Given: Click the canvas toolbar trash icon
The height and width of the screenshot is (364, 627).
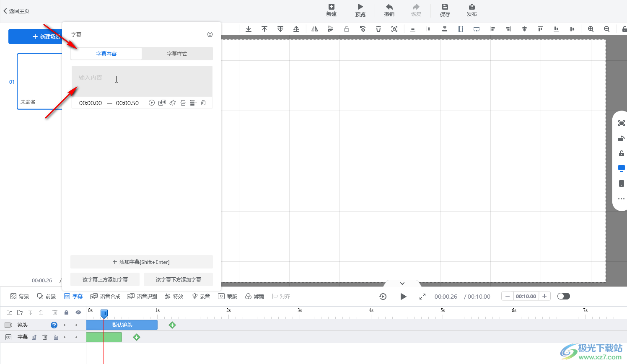Looking at the screenshot, I should (x=378, y=29).
